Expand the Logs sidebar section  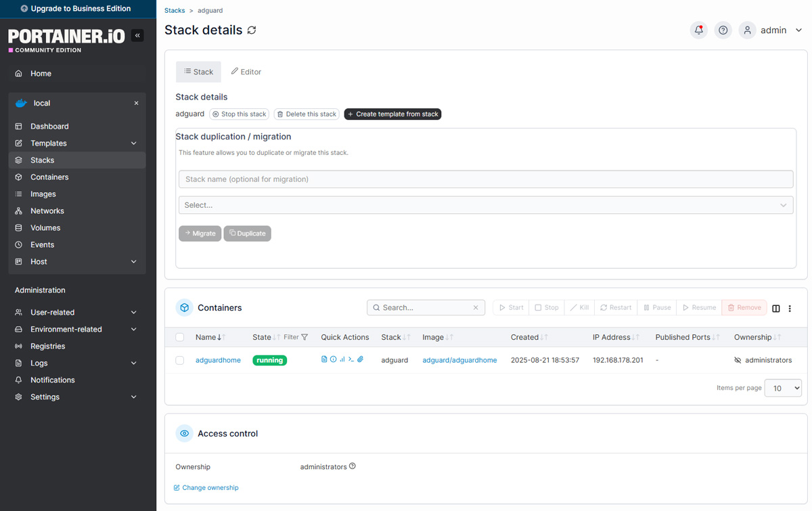point(77,363)
